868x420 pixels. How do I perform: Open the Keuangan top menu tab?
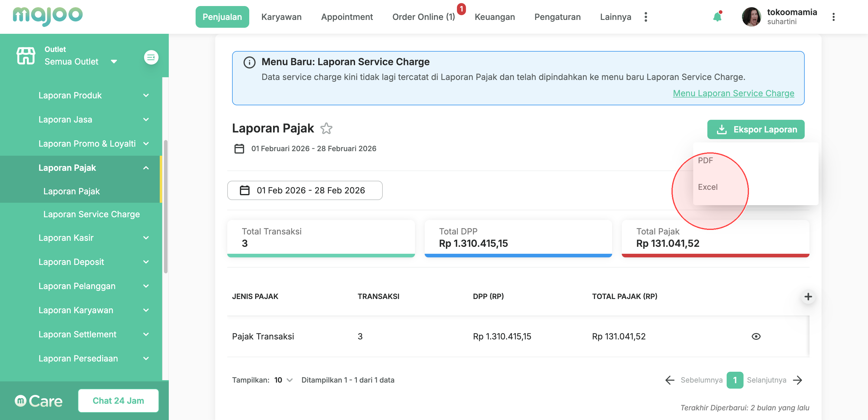[x=494, y=17]
